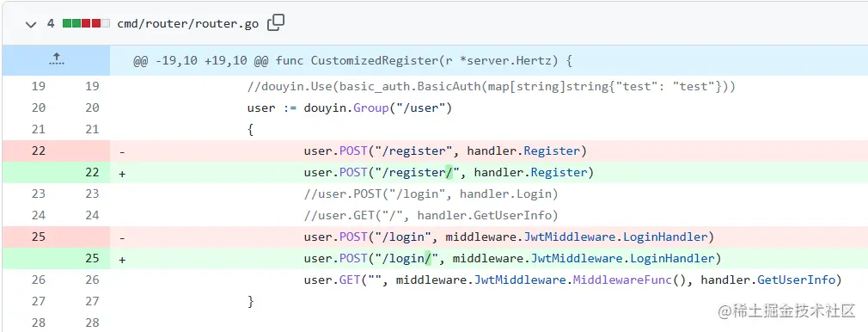This screenshot has width=868, height=332.
Task: Click deleted line number 22
Action: 39,151
